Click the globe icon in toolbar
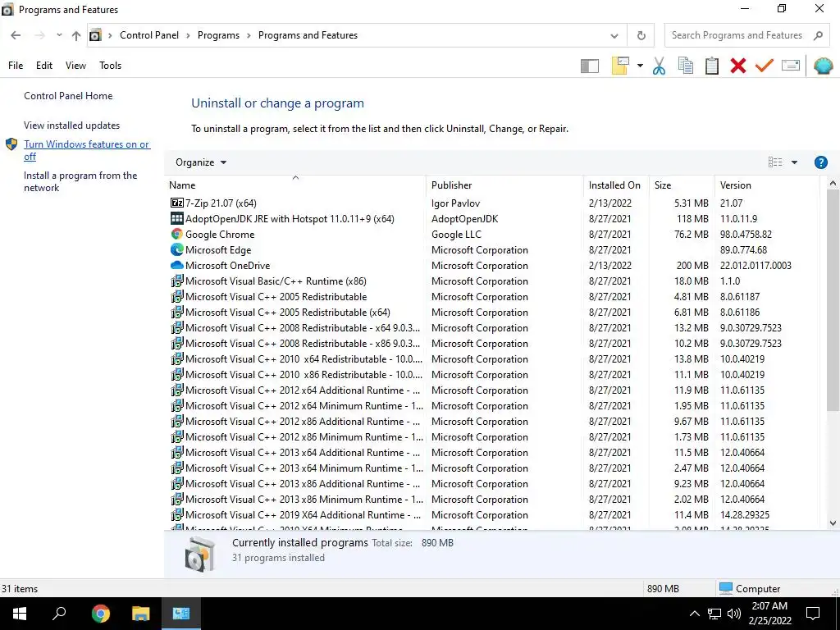This screenshot has height=630, width=840. click(823, 66)
